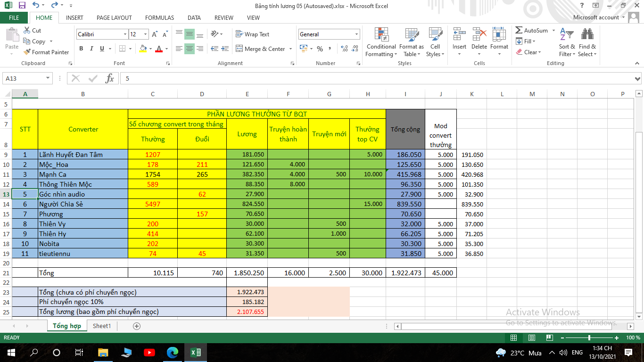Screen dimensions: 644x362
Task: Select cell B14 containing Người Chia Sẻ
Action: tap(83, 204)
